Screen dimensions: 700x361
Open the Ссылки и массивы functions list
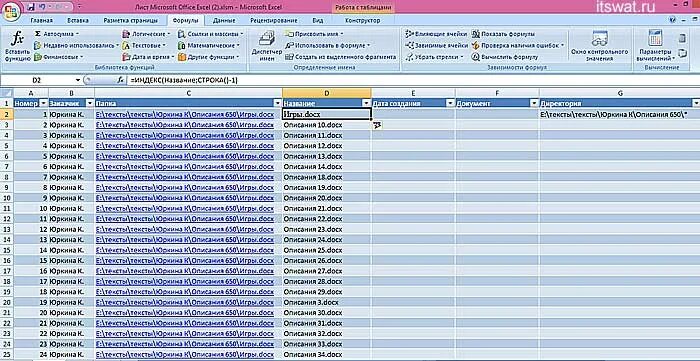click(211, 34)
